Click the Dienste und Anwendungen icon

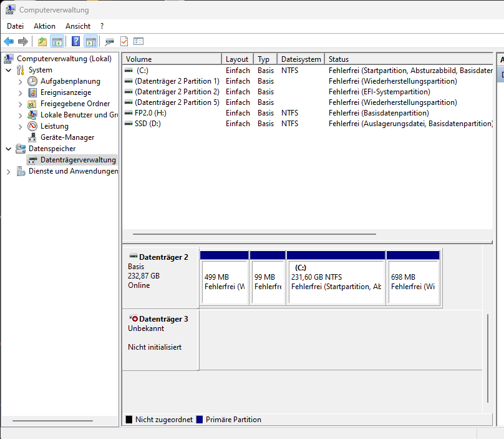pos(21,171)
